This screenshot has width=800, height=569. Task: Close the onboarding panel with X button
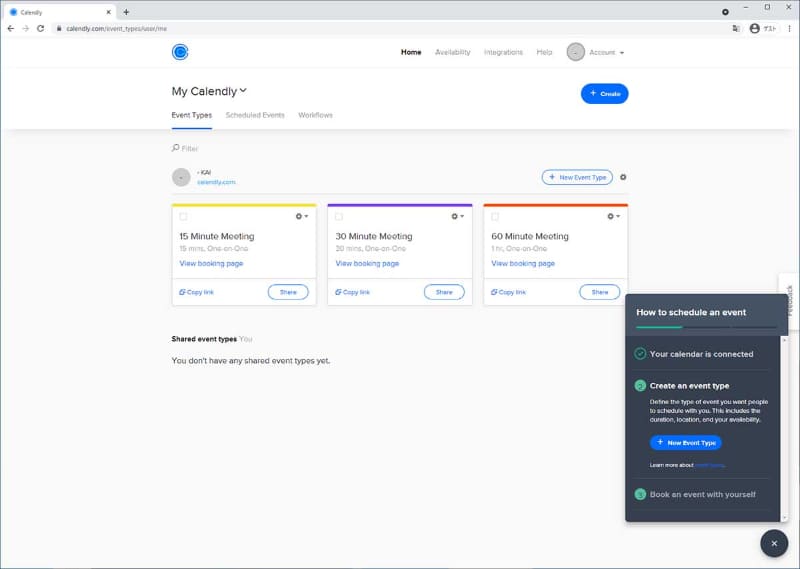pyautogui.click(x=774, y=543)
